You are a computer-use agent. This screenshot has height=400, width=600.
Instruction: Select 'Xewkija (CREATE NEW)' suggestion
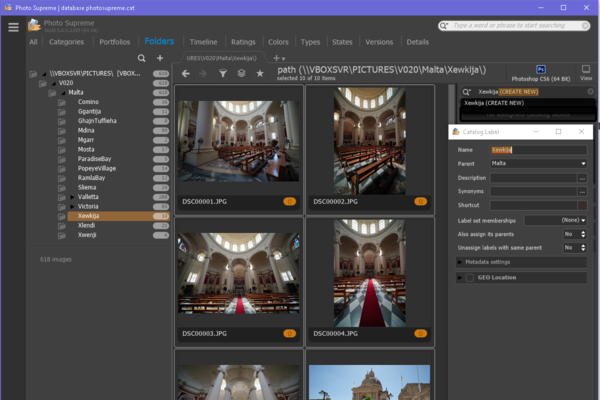(495, 103)
